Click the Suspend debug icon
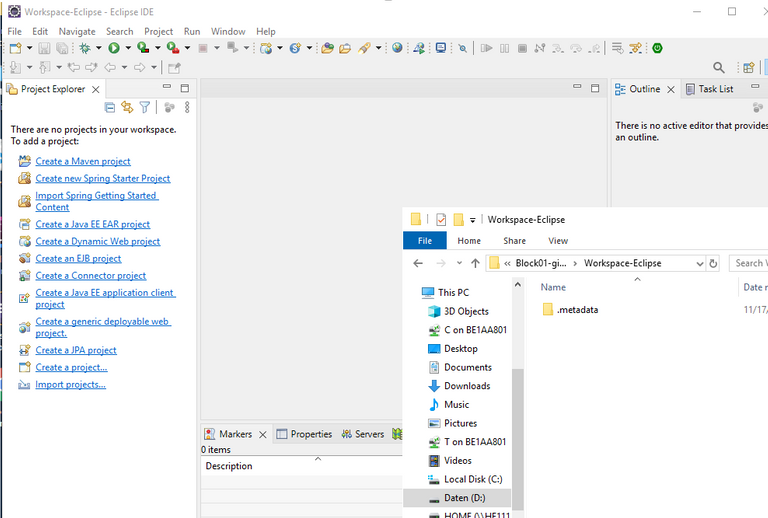The height and width of the screenshot is (518, 768). [504, 48]
